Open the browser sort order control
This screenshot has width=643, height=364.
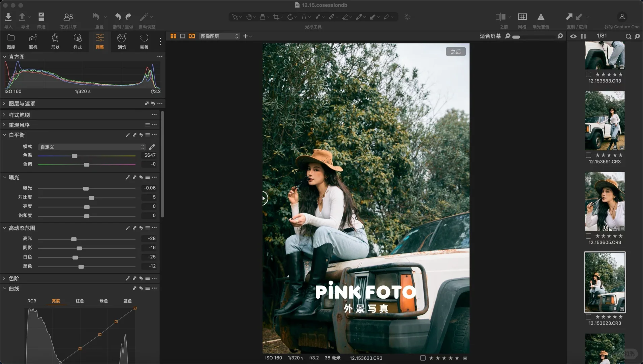click(x=583, y=36)
